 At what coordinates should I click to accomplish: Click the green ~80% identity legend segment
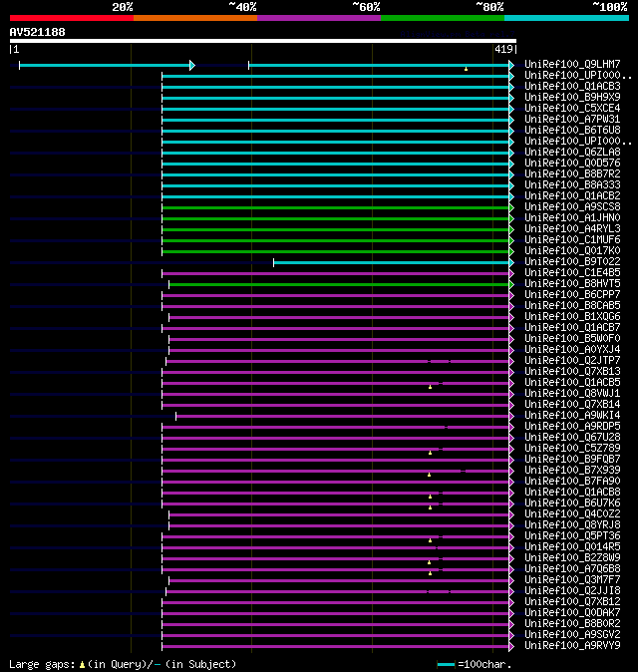[x=443, y=18]
